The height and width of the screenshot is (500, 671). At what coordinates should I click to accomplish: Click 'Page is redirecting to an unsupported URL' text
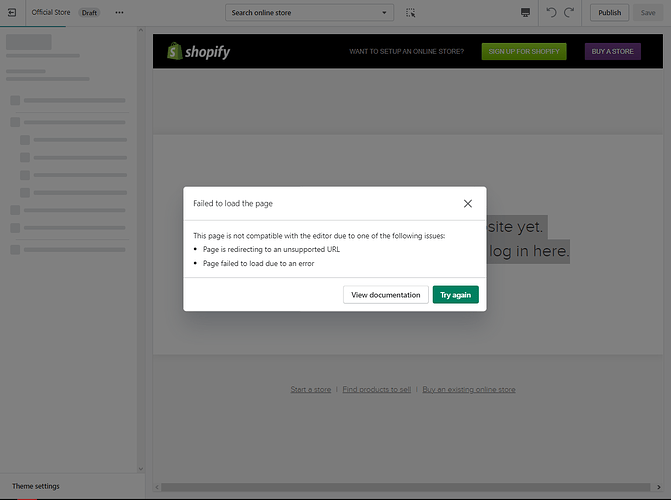pyautogui.click(x=271, y=249)
